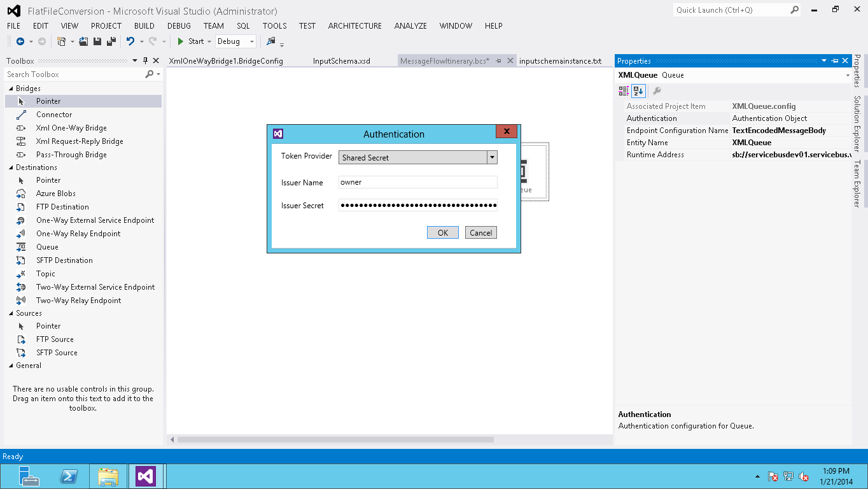Image resolution: width=868 pixels, height=489 pixels.
Task: Click the horizontal scrollbar under the designer
Action: [336, 439]
